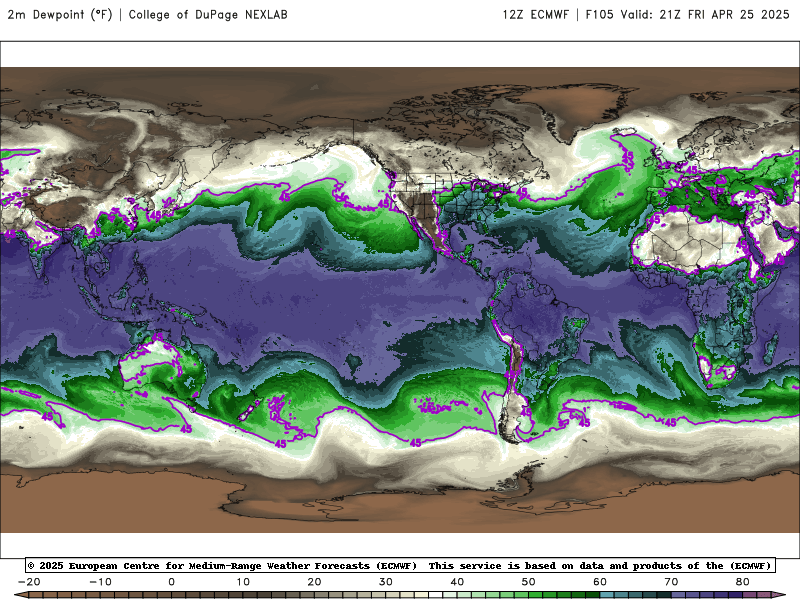This screenshot has height=600, width=800.
Task: Click the '20' value on the color scale
Action: (x=314, y=582)
